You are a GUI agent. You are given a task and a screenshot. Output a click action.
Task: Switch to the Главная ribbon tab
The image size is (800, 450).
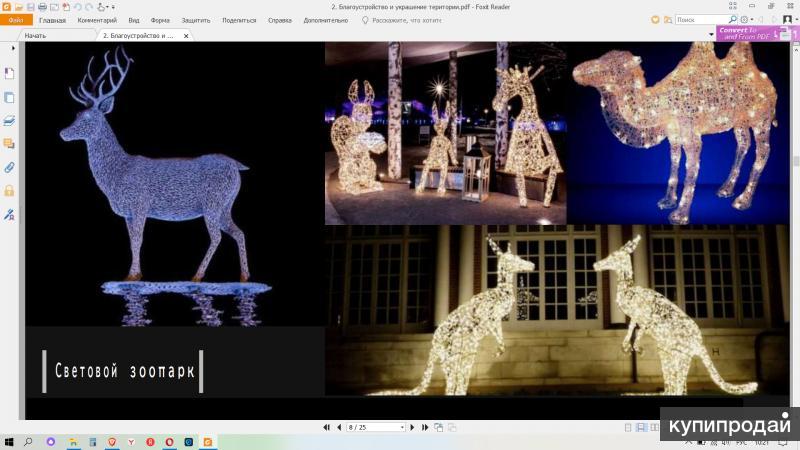[x=52, y=20]
